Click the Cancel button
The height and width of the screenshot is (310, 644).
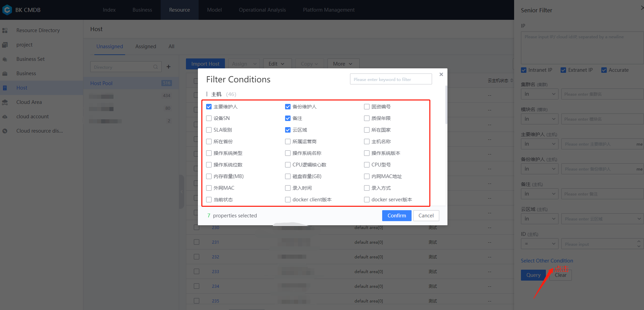pos(426,216)
